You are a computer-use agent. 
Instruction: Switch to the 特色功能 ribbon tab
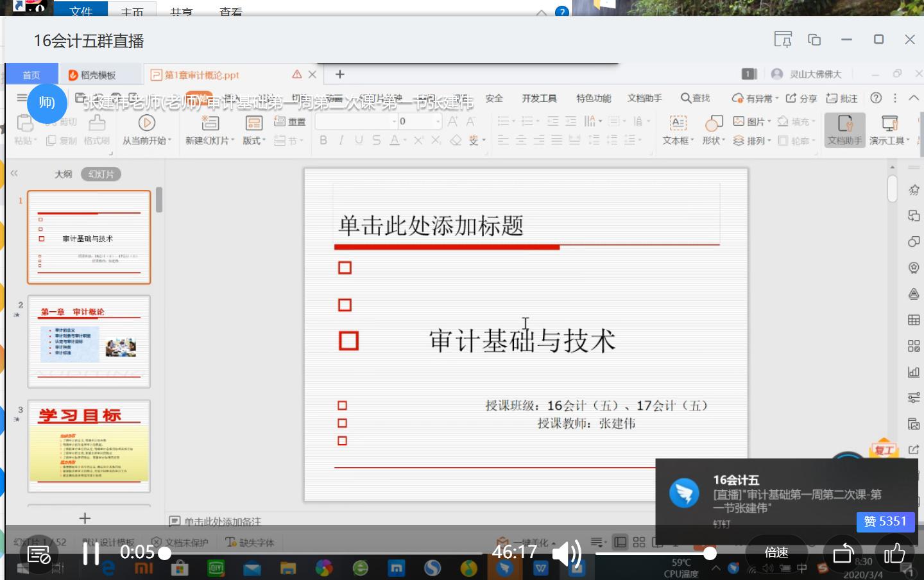point(592,98)
